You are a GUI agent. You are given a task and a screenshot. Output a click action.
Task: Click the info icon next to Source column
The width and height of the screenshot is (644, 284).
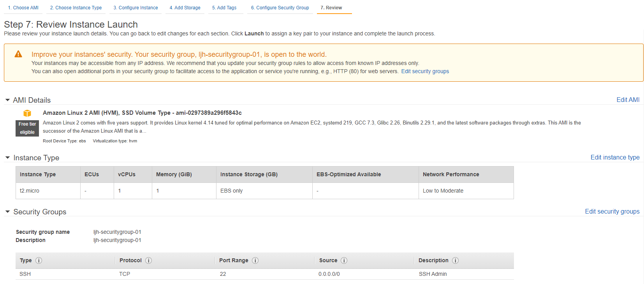pyautogui.click(x=344, y=261)
